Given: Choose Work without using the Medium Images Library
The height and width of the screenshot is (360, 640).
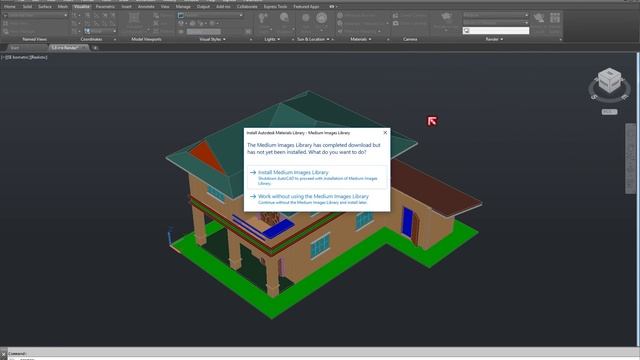Looking at the screenshot, I should tap(317, 199).
